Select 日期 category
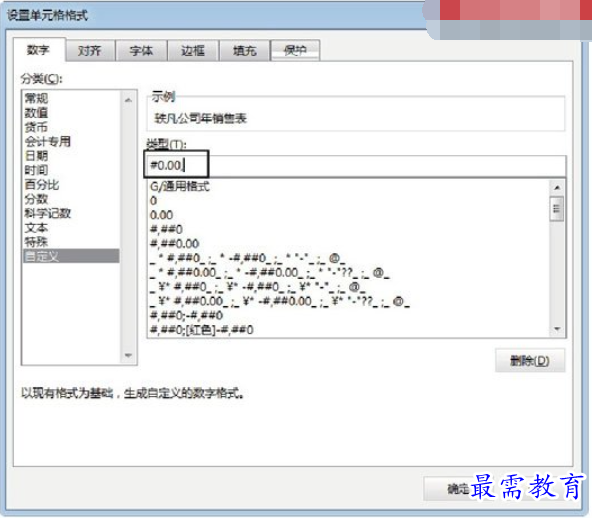The image size is (592, 518). click(x=71, y=156)
